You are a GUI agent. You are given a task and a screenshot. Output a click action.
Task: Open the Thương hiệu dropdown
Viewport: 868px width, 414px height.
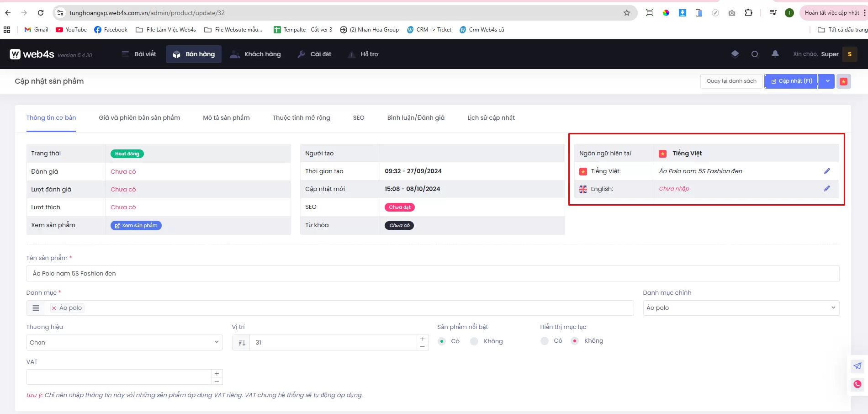pos(124,342)
